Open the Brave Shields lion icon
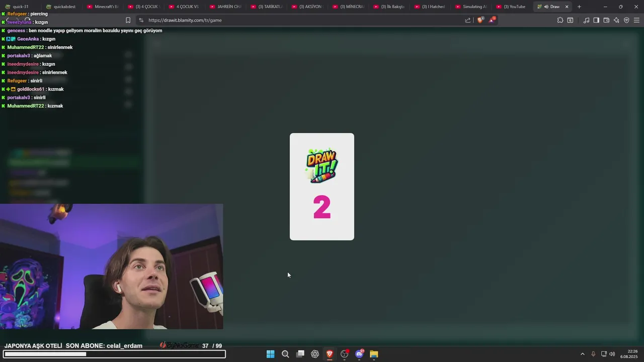The width and height of the screenshot is (644, 362). click(480, 20)
